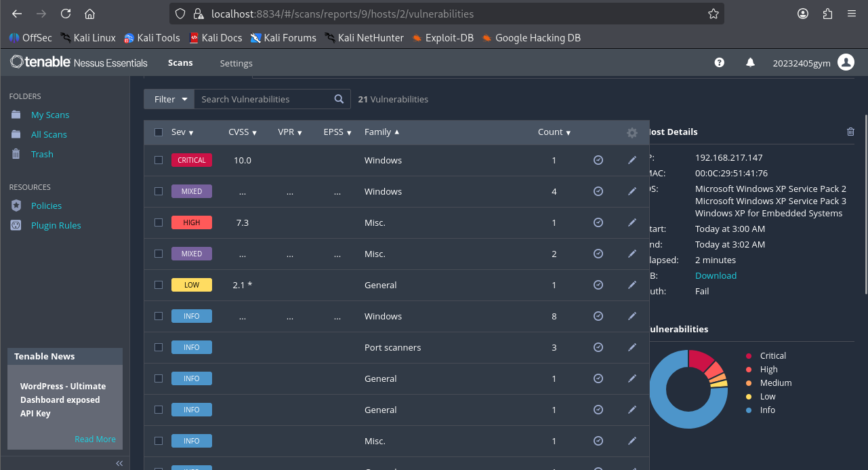
Task: Edit the LOW General row with pencil icon
Action: (x=632, y=285)
